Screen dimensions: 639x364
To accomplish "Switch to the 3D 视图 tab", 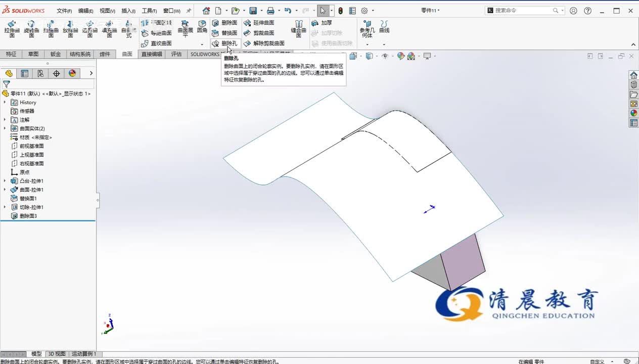I will pyautogui.click(x=57, y=354).
